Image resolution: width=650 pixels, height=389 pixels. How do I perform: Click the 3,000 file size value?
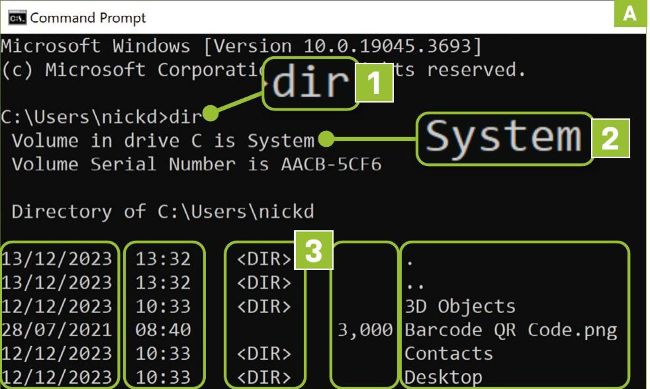tap(365, 330)
